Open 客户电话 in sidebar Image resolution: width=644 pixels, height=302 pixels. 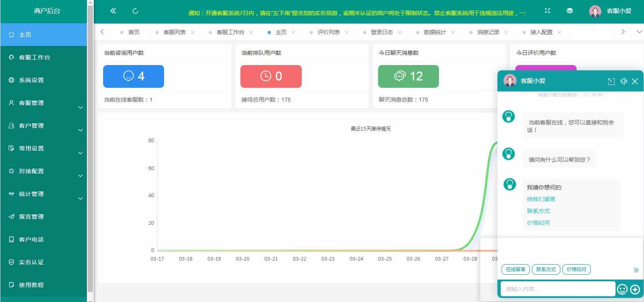click(x=43, y=239)
